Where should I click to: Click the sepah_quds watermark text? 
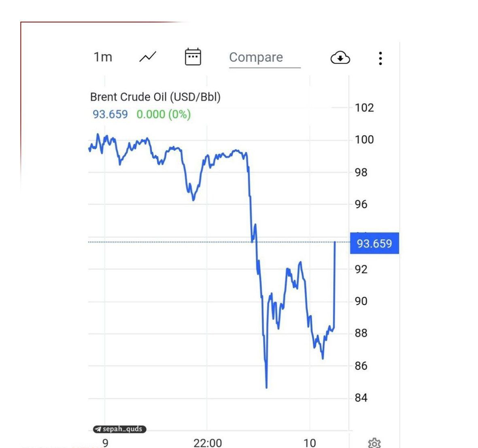pos(122,429)
